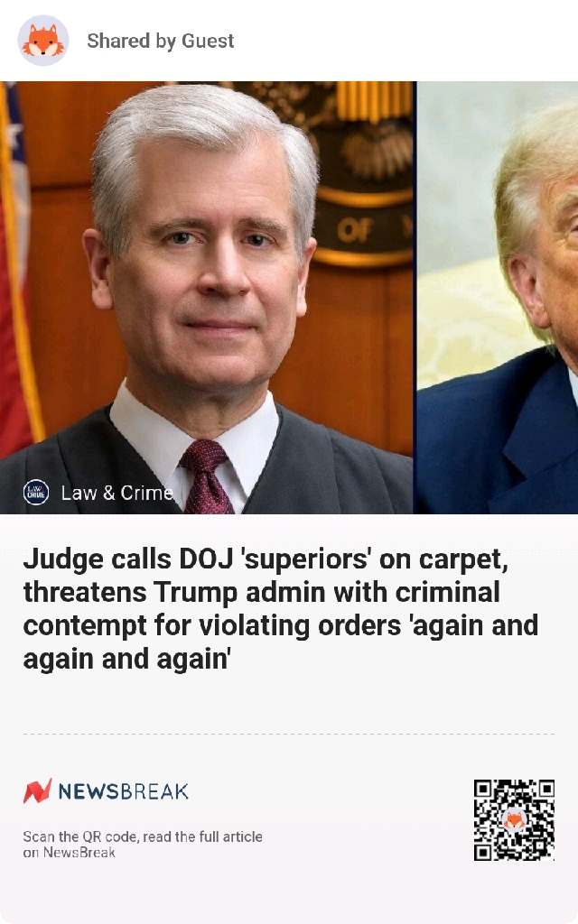This screenshot has height=924, width=578.
Task: Open the Law & Crime source name
Action: pos(117,493)
